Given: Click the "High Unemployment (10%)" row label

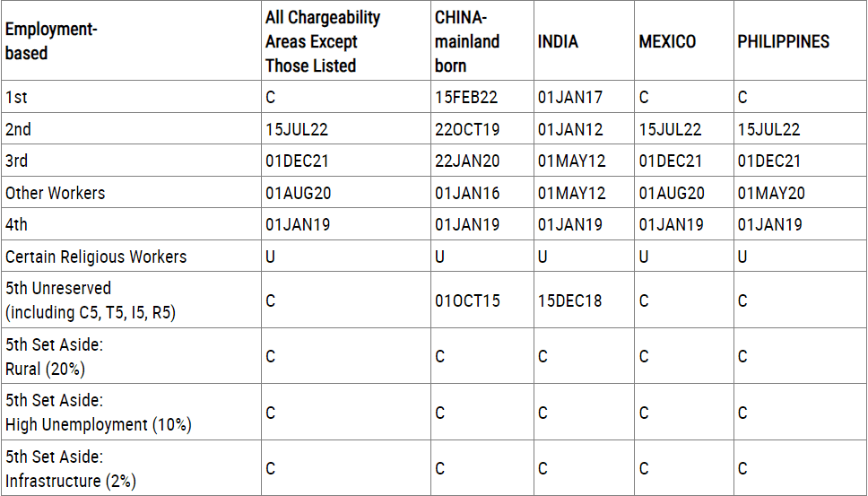Looking at the screenshot, I should [98, 424].
